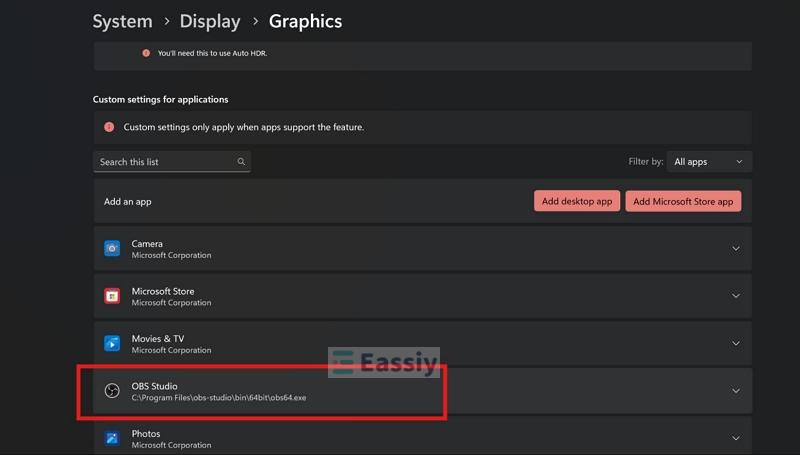This screenshot has width=800, height=455.
Task: Select the OBS Studio app name
Action: (x=155, y=386)
